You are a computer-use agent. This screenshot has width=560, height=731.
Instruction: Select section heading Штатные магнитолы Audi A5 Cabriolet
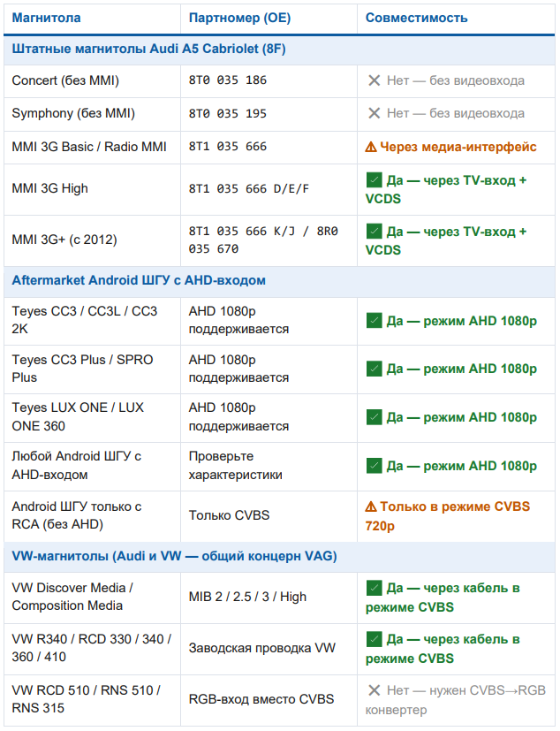point(148,49)
